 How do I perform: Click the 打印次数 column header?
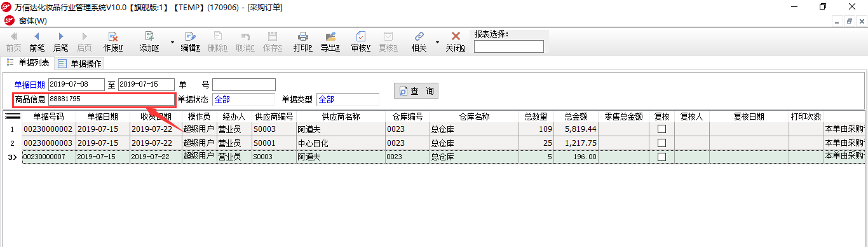point(806,116)
